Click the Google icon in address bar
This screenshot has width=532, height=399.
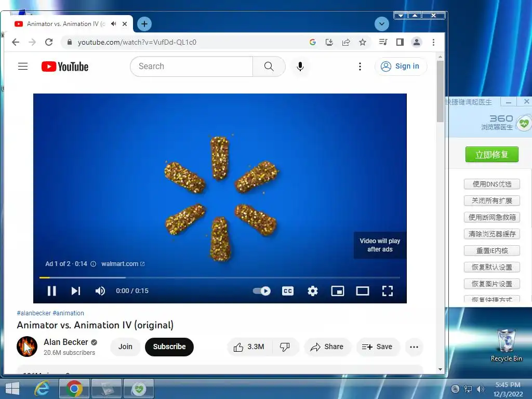pyautogui.click(x=312, y=42)
